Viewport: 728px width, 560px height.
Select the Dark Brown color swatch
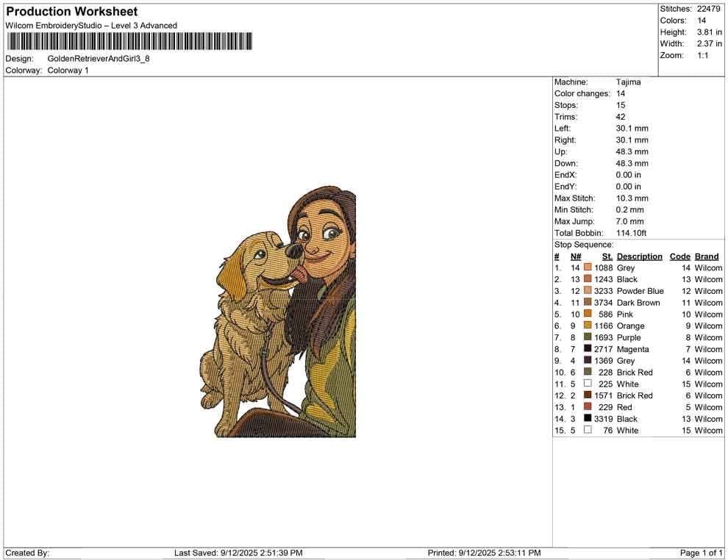(588, 302)
